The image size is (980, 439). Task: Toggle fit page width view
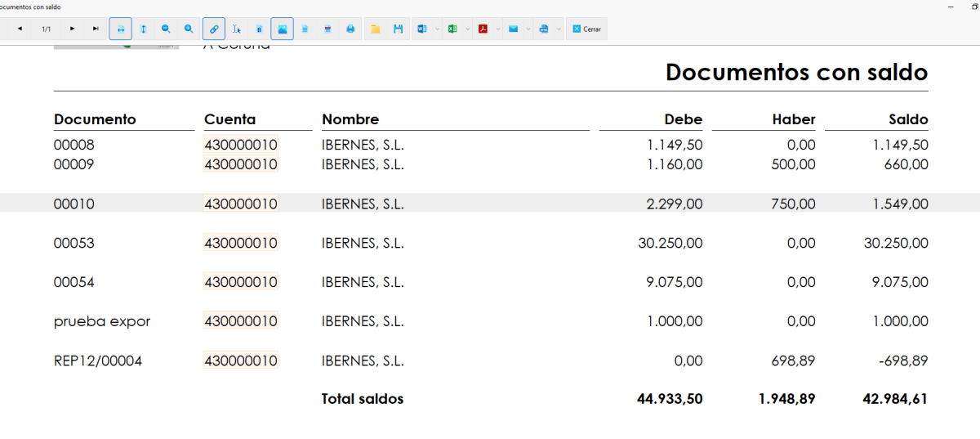coord(121,29)
